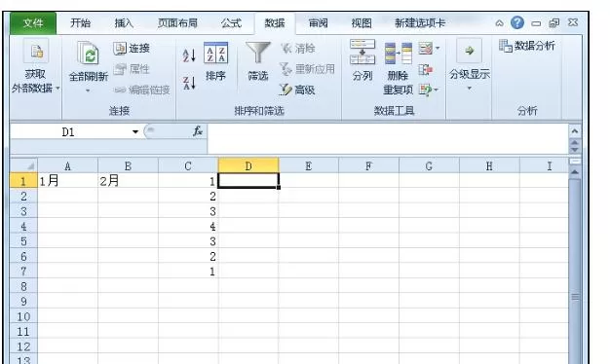Screen dimensions: 610x364
Task: Sort descending with the Z-A icon
Action: click(189, 83)
